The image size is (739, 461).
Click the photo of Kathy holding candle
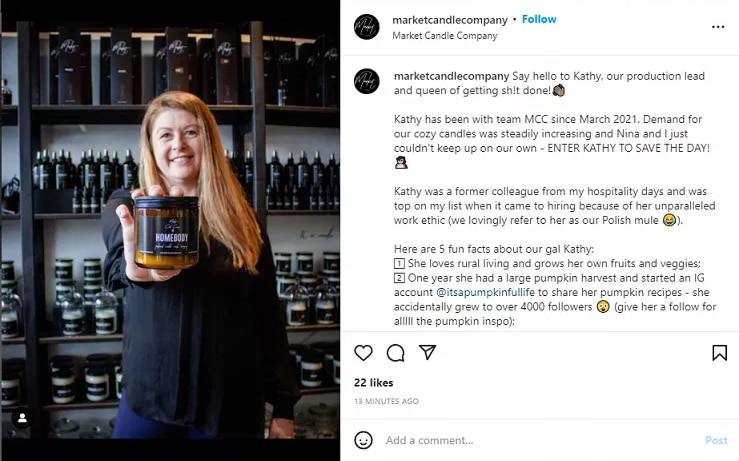point(170,230)
